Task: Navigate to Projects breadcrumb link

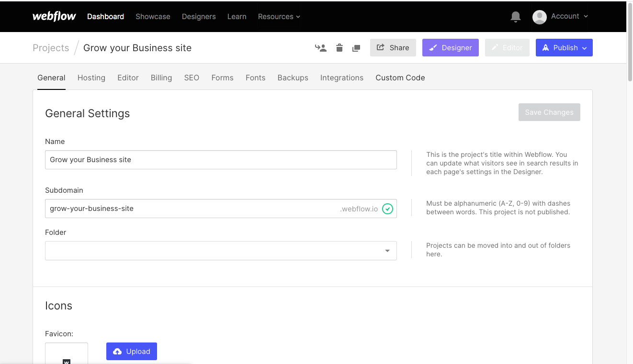Action: 51,47
